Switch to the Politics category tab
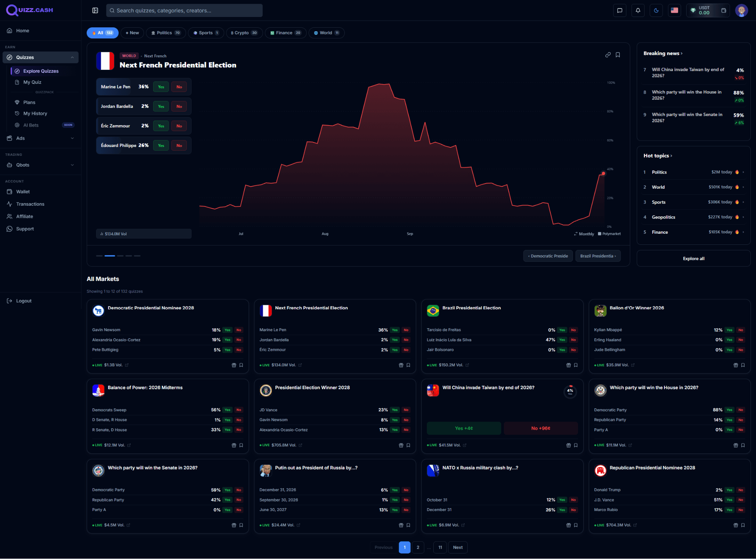Image resolution: width=756 pixels, height=559 pixels. tap(166, 33)
